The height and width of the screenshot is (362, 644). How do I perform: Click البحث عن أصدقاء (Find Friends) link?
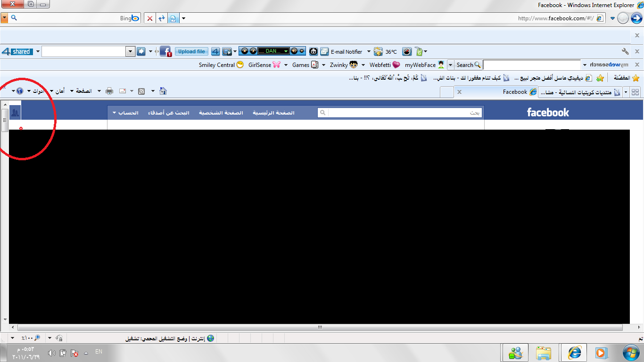pos(169,113)
